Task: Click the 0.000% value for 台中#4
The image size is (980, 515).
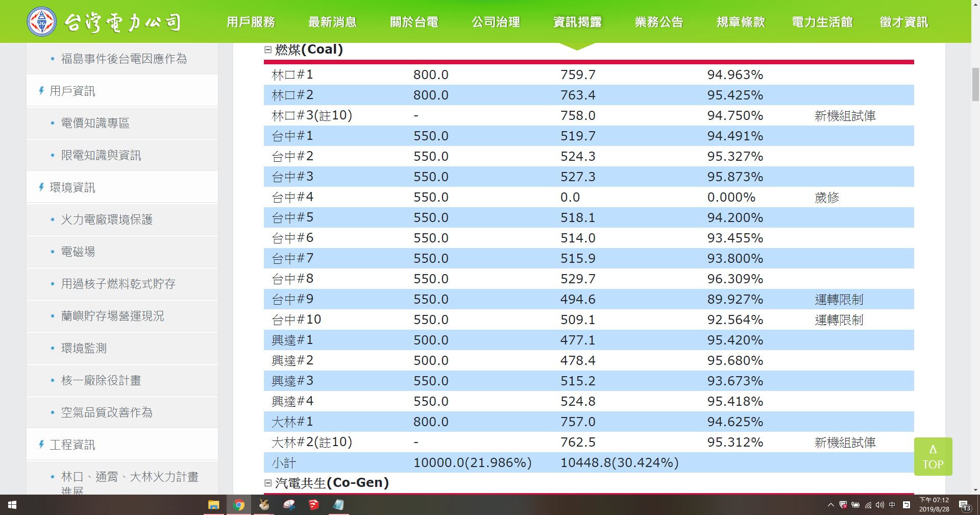Action: tap(731, 197)
